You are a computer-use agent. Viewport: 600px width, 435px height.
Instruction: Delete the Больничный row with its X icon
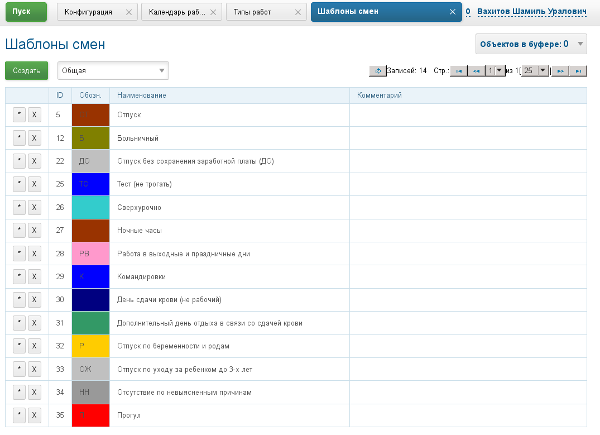(33, 138)
